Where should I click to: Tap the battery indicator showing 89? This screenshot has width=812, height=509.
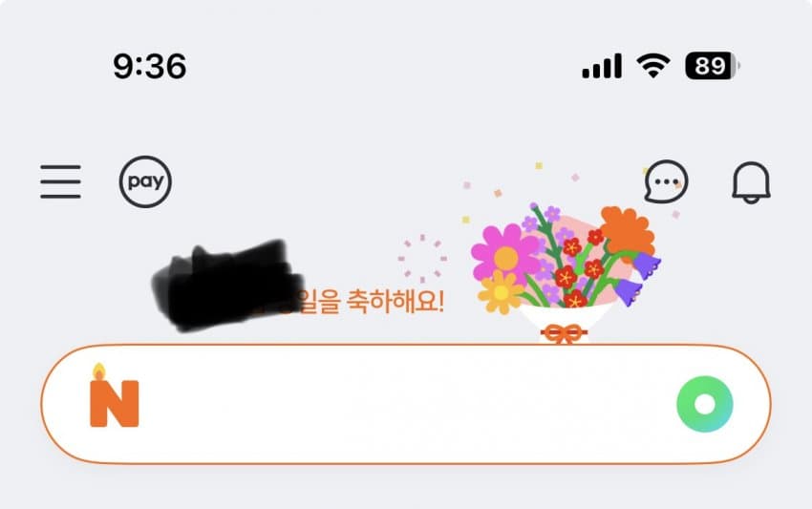[x=713, y=66]
